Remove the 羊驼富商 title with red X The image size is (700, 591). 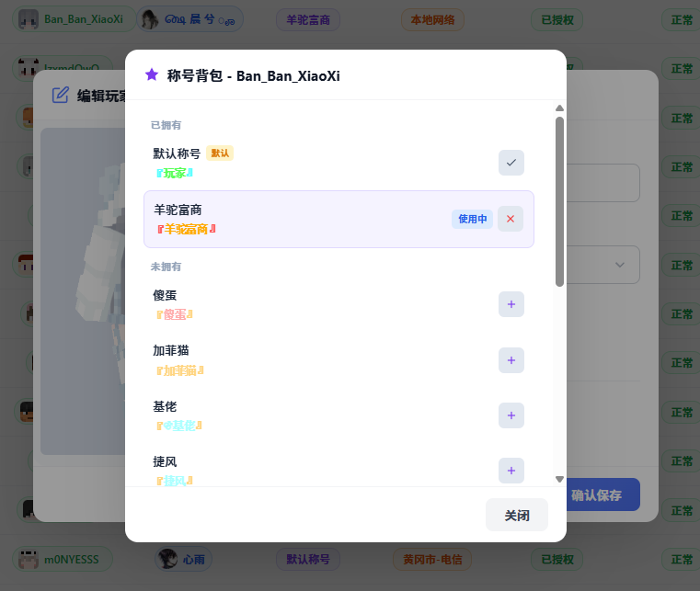click(511, 219)
